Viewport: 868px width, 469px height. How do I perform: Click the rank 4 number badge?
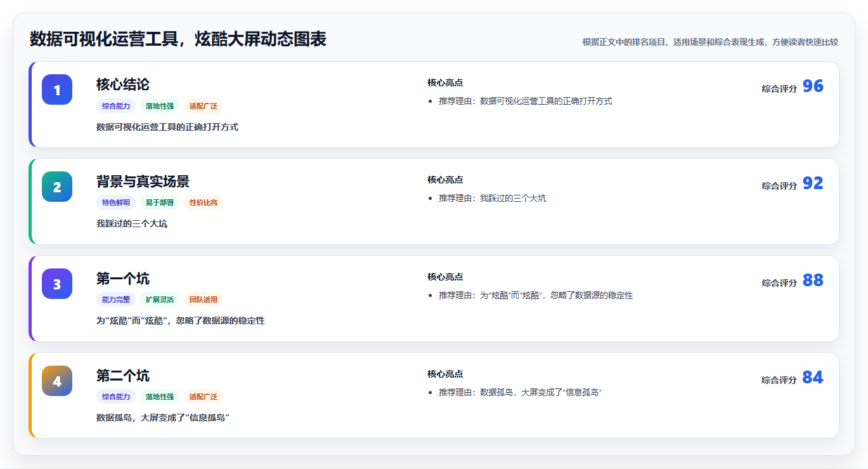[x=57, y=381]
